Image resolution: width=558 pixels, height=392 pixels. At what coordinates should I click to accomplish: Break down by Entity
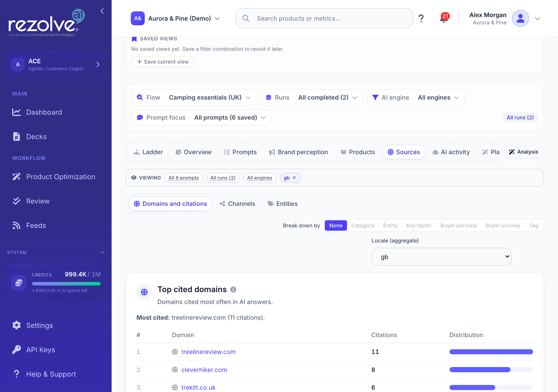[x=390, y=226]
